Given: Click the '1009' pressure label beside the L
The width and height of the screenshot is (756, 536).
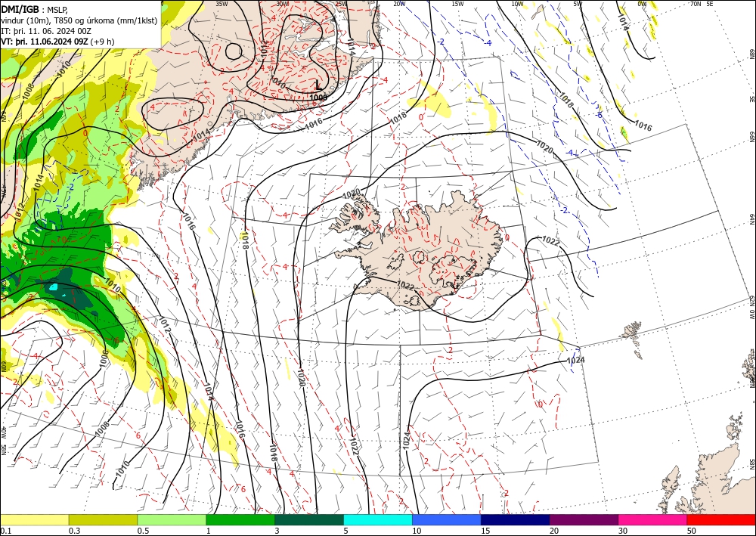Looking at the screenshot, I should 319,98.
